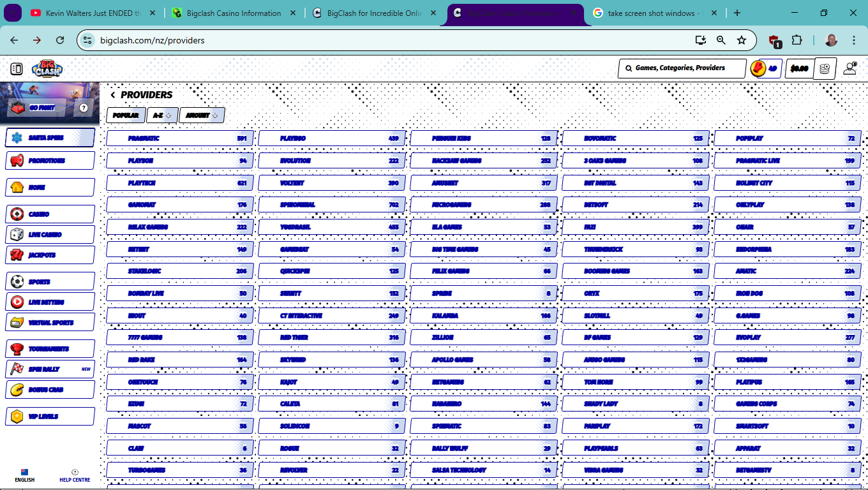This screenshot has height=490, width=868.
Task: Click the boxing glove points icon
Action: [758, 69]
